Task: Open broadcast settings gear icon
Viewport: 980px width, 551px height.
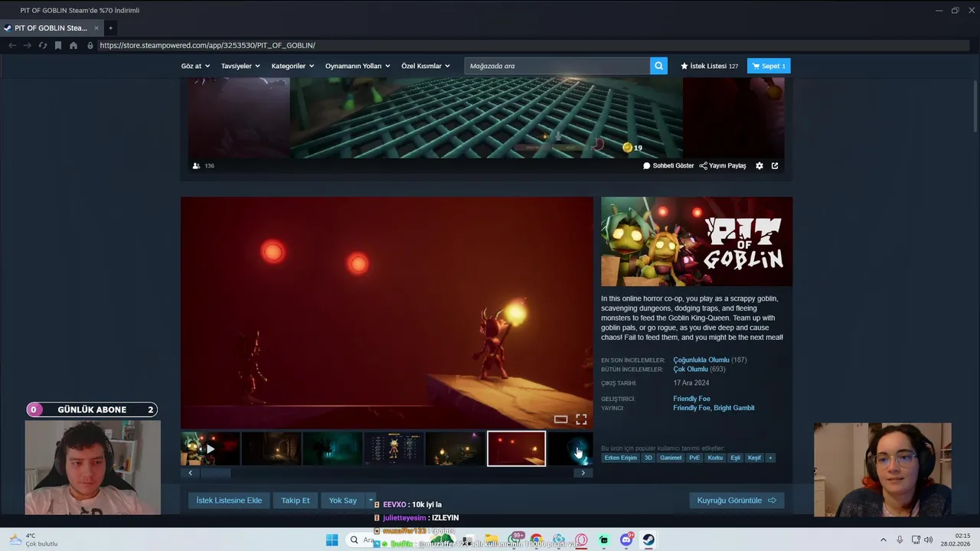Action: pyautogui.click(x=759, y=165)
